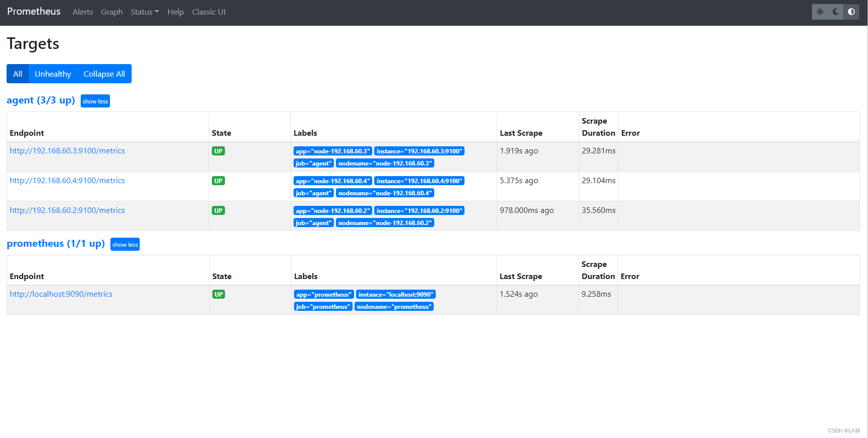Click last scrape value 5.375s ago
The height and width of the screenshot is (438, 868).
point(519,180)
